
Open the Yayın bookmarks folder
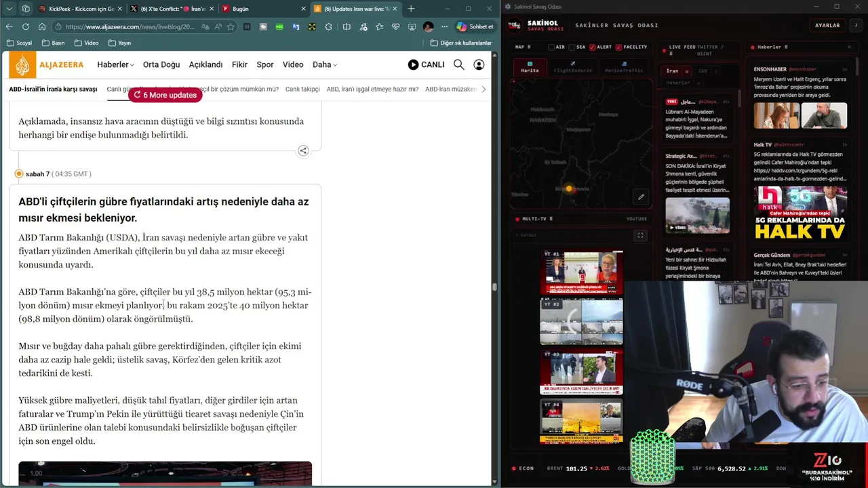(119, 43)
